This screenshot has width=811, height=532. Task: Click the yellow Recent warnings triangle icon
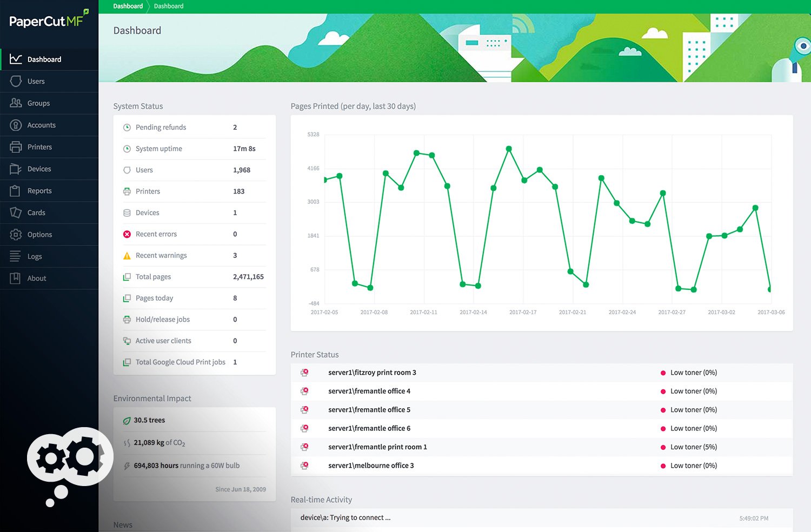tap(127, 256)
